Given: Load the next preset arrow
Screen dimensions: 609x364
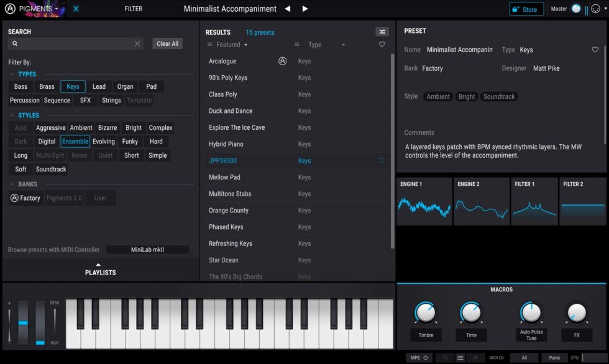Looking at the screenshot, I should [305, 9].
